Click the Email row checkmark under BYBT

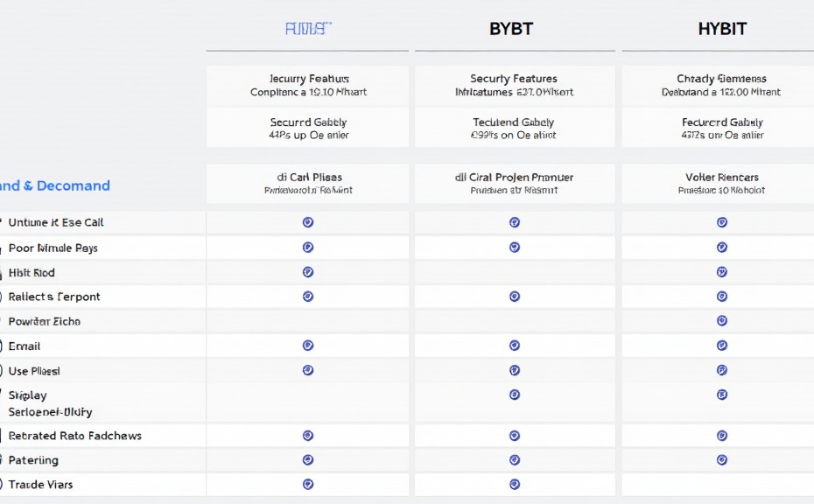coord(514,346)
